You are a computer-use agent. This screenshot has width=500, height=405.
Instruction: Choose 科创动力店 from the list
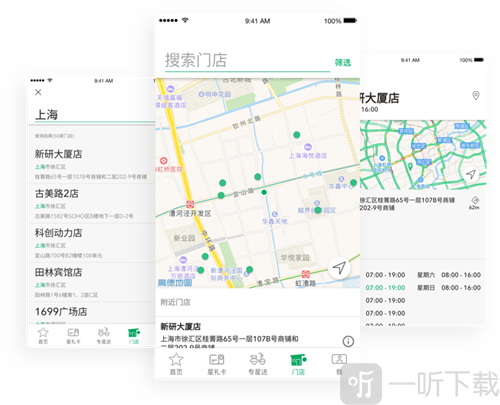pyautogui.click(x=91, y=243)
